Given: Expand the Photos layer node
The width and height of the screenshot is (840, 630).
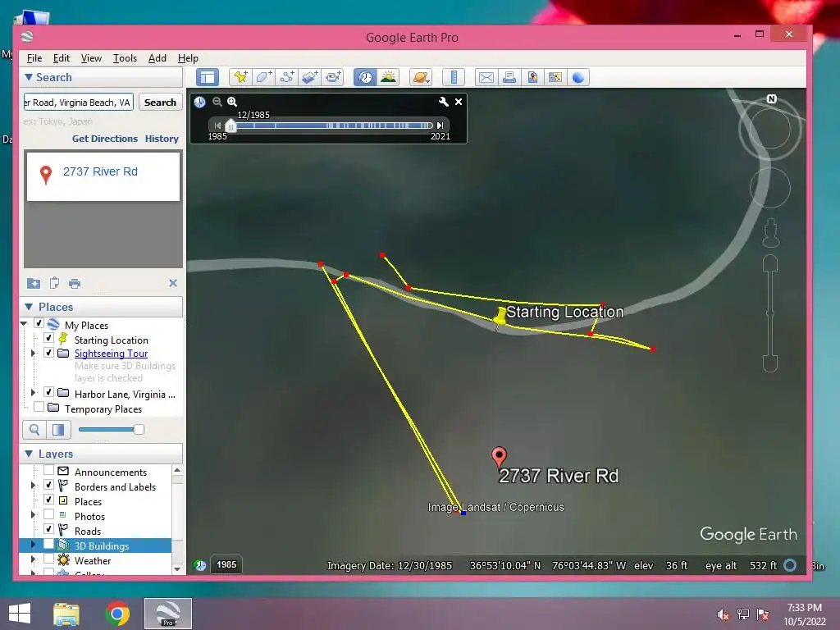Looking at the screenshot, I should click(33, 515).
